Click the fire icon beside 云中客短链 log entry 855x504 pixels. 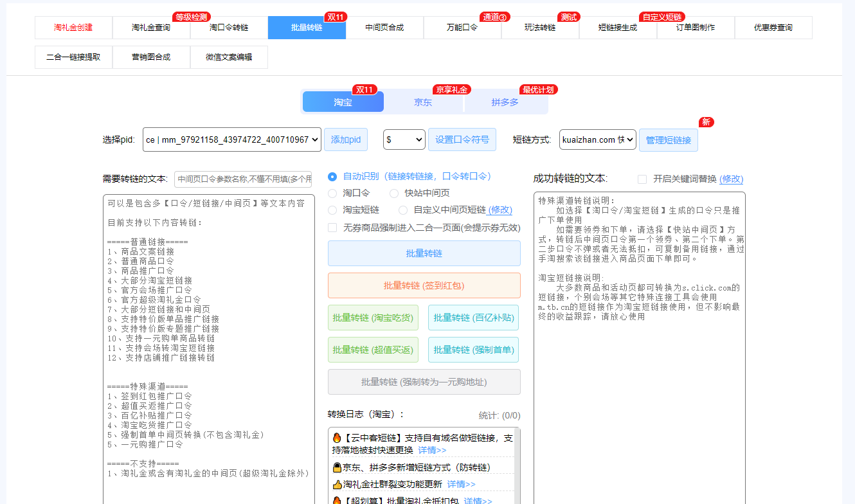[x=336, y=438]
